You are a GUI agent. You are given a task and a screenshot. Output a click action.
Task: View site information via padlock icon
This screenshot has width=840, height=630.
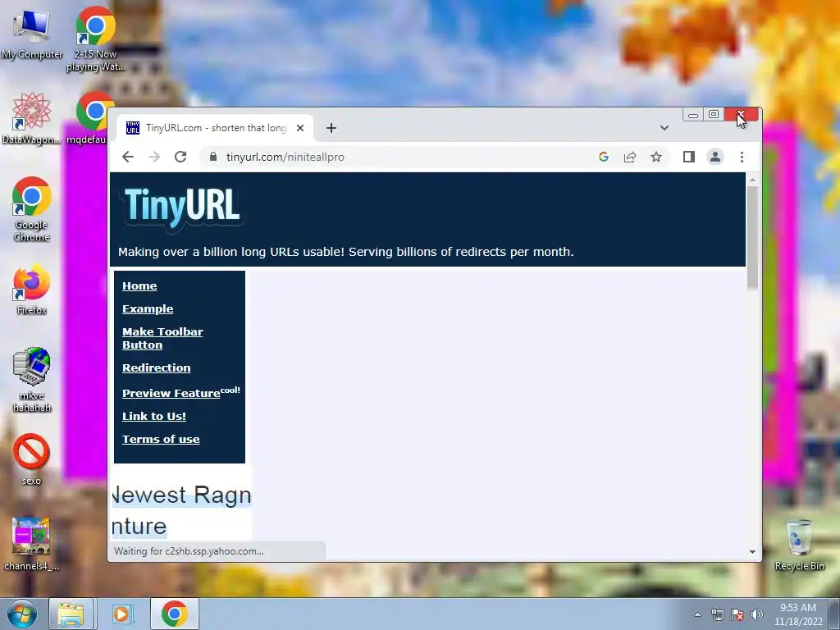pos(213,157)
